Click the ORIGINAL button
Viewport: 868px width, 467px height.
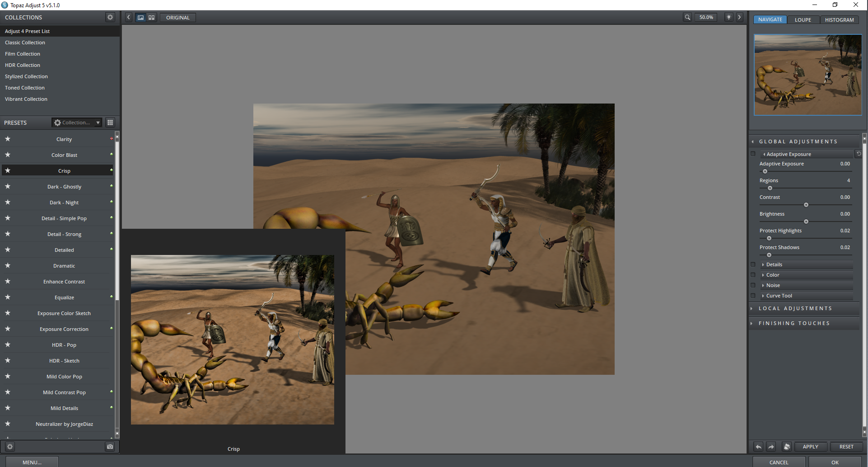[178, 18]
